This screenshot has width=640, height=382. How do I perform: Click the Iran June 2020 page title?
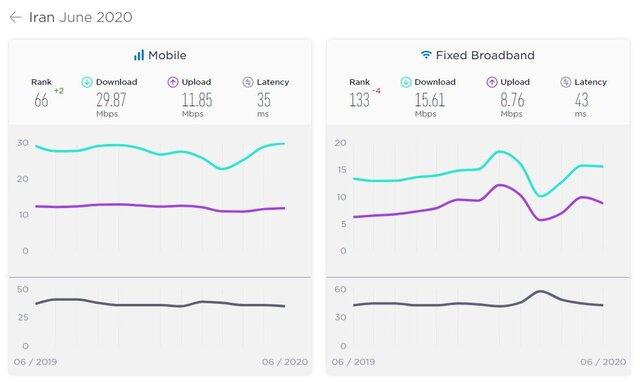(x=80, y=17)
